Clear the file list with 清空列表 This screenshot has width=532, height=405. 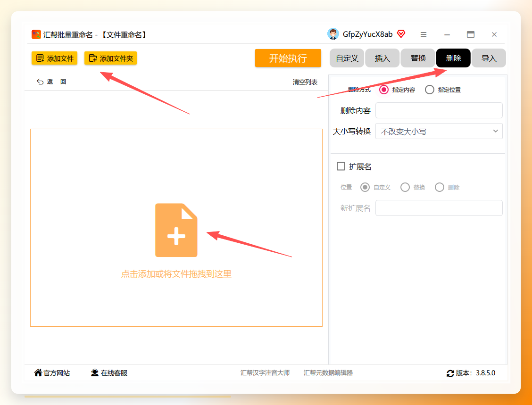pos(305,82)
